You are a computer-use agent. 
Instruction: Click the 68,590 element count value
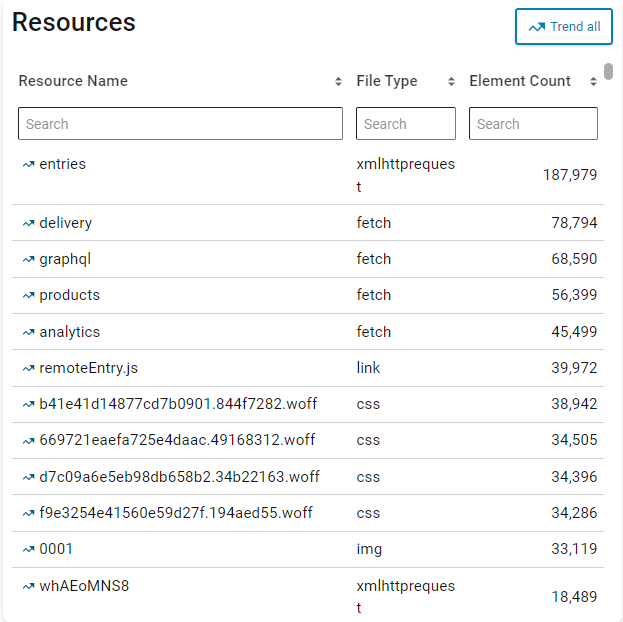[x=574, y=259]
